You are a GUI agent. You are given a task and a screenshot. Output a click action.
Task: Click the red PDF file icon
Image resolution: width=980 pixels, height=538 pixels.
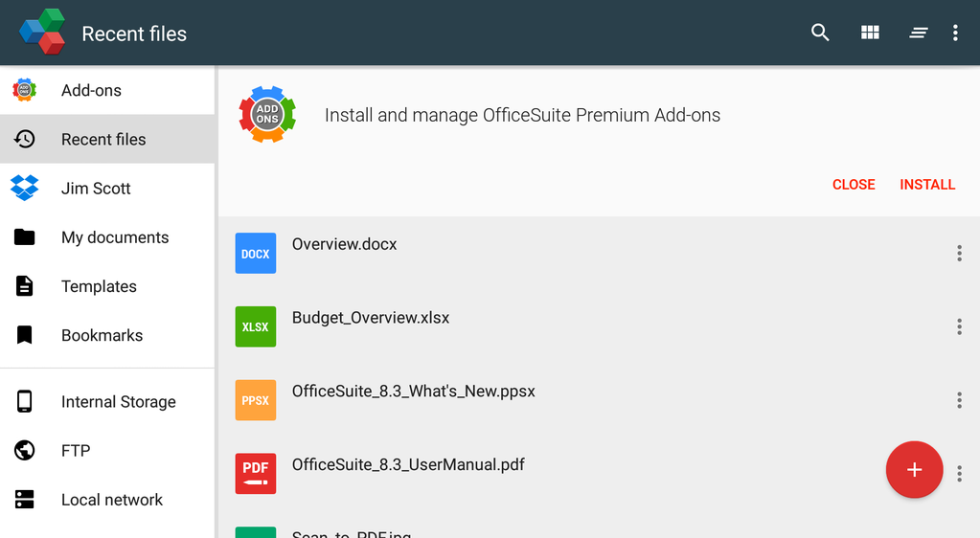256,474
